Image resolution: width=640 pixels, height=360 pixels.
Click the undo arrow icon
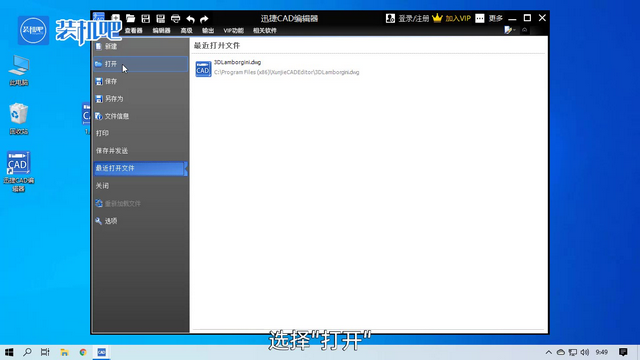tap(190, 19)
